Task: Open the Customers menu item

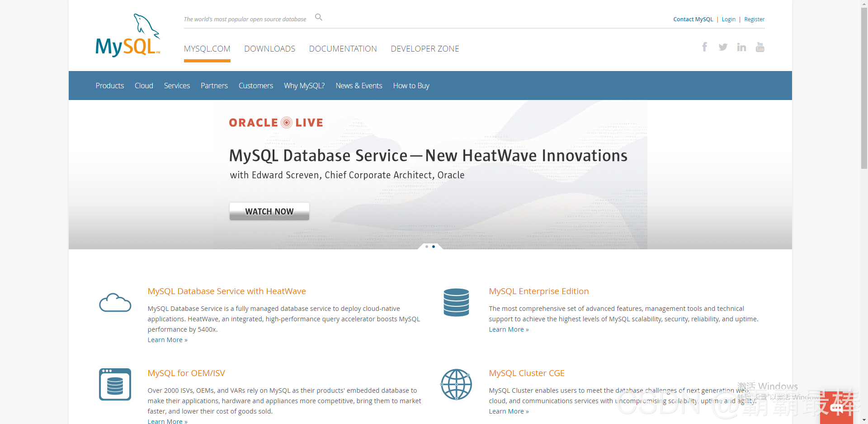Action: point(256,86)
